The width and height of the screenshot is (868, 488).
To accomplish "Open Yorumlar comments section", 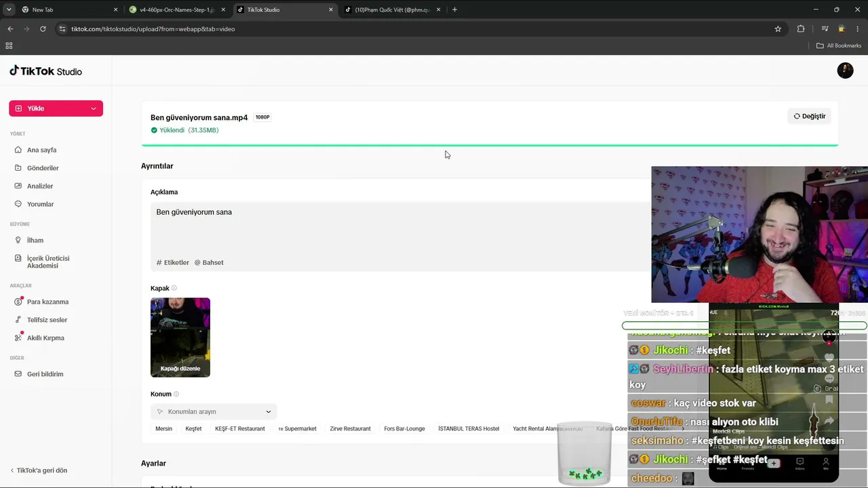I will point(40,204).
